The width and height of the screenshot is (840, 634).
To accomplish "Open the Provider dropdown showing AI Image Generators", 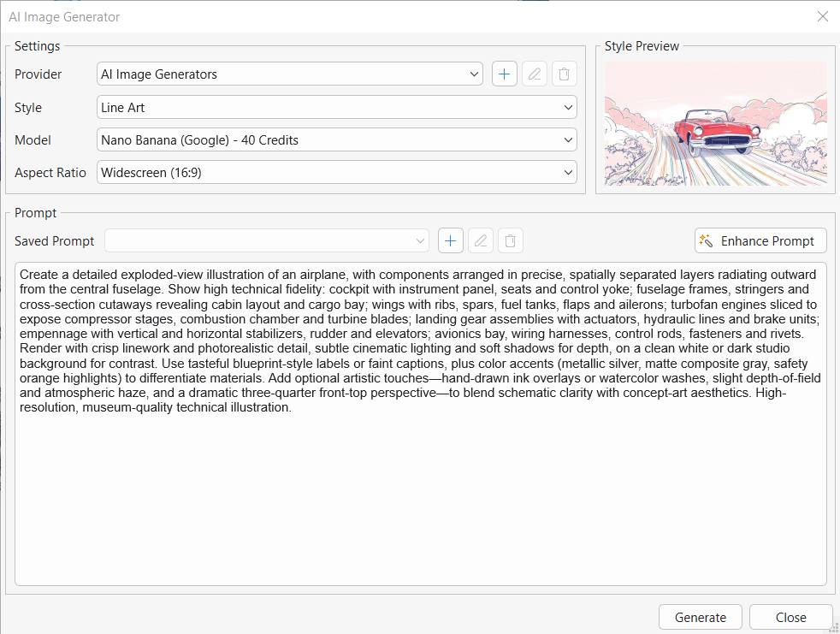I will coord(290,74).
